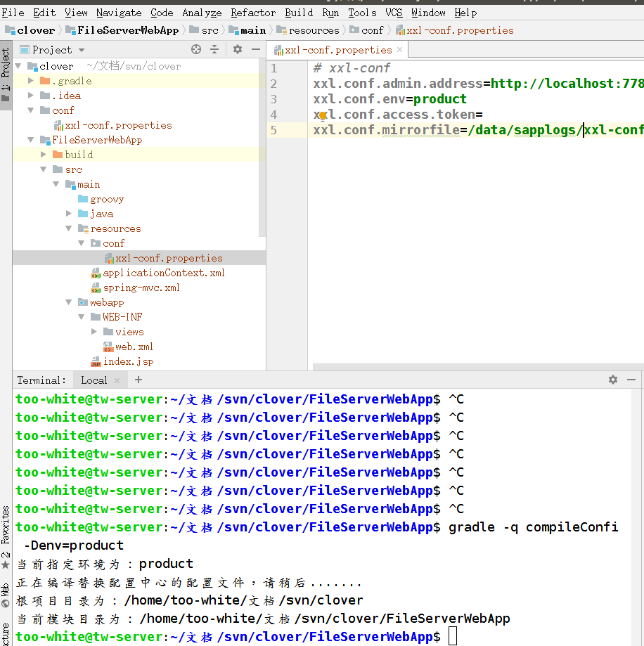Open the Navigate menu
This screenshot has height=646, width=644.
pos(119,13)
